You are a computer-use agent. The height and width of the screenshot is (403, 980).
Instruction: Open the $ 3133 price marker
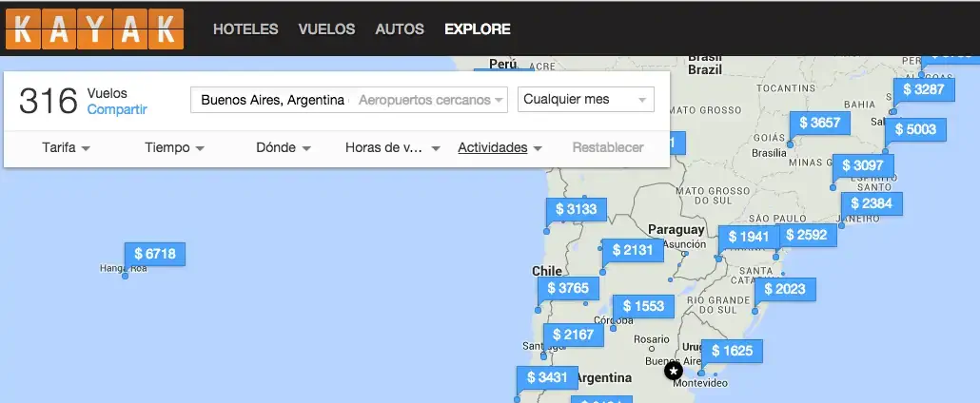pos(576,209)
